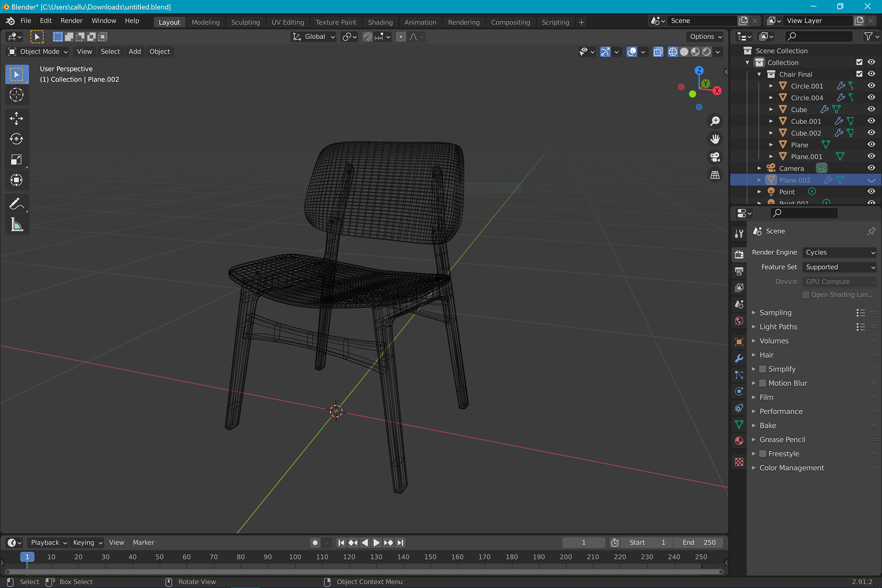Click the Options button in header
The image size is (882, 588).
click(x=705, y=37)
